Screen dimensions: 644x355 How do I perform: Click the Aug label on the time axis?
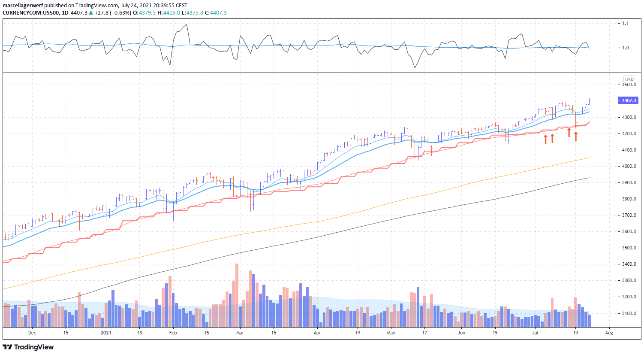(x=609, y=333)
